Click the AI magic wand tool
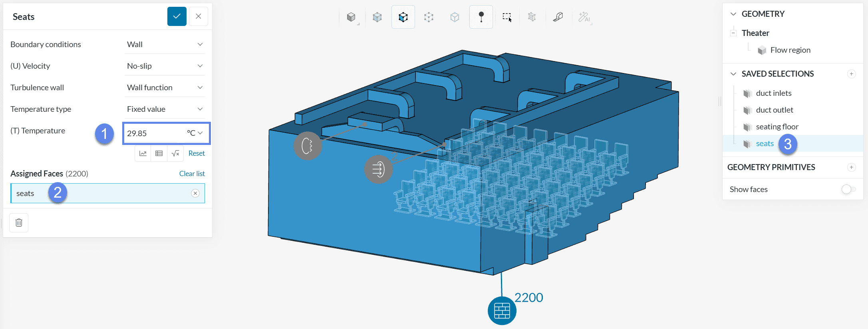 (584, 17)
